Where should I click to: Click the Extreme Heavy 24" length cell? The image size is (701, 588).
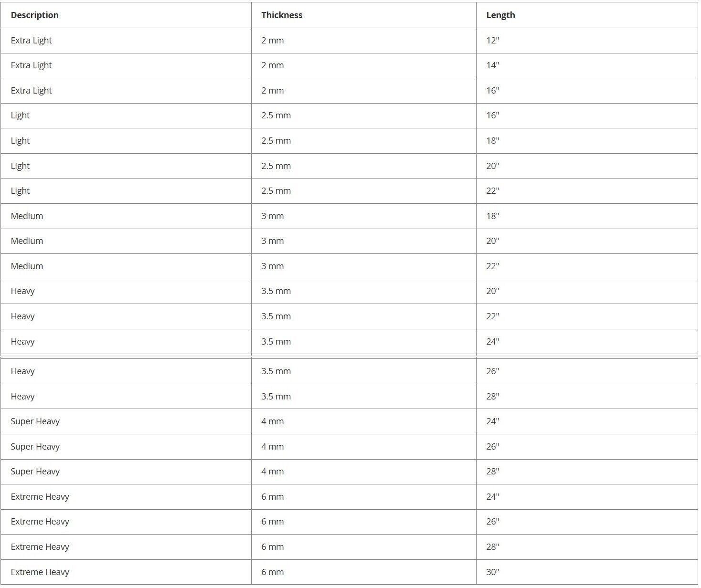(587, 497)
